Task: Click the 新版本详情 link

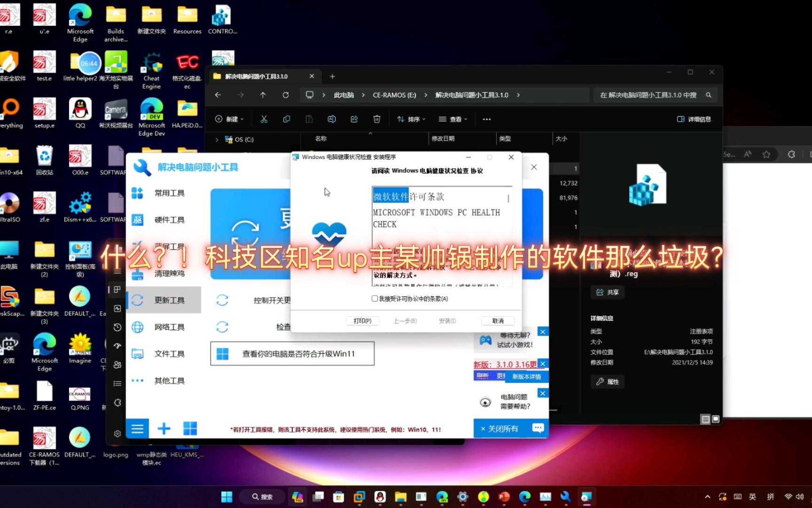Action: point(526,376)
